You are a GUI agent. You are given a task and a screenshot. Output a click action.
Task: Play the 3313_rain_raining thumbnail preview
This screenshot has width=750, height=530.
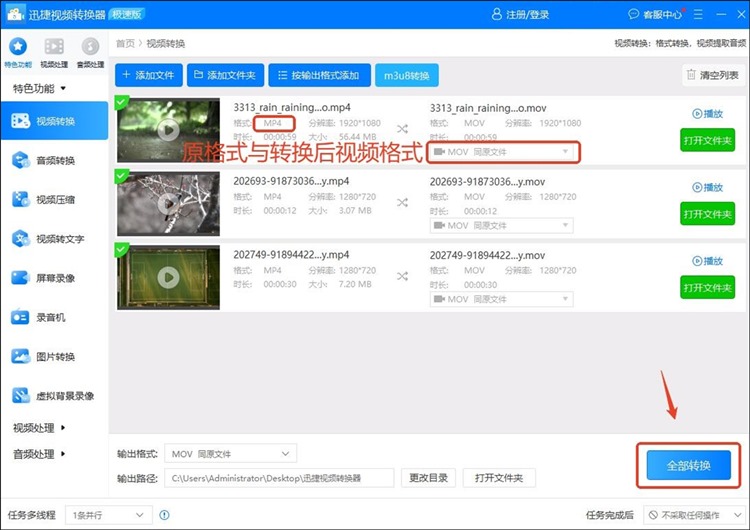(168, 130)
